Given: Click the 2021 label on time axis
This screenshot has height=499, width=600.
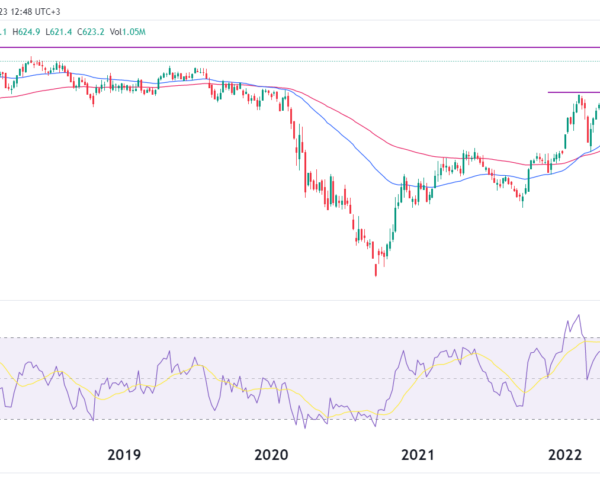Looking at the screenshot, I should click(417, 456).
